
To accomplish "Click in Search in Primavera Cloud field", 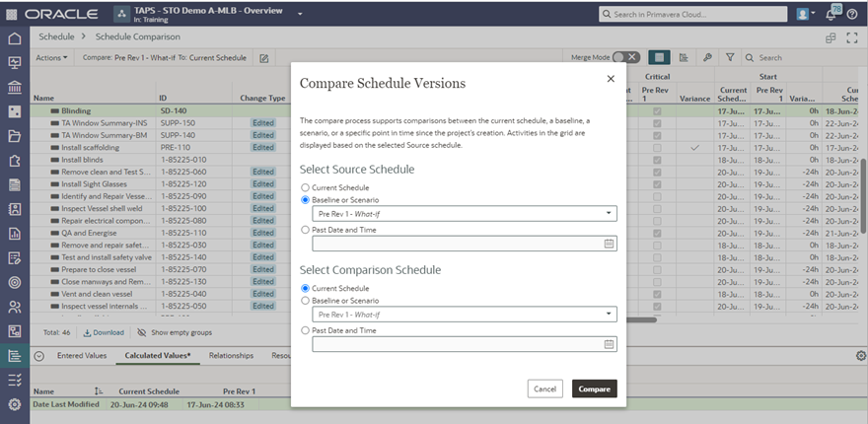I will pos(692,15).
